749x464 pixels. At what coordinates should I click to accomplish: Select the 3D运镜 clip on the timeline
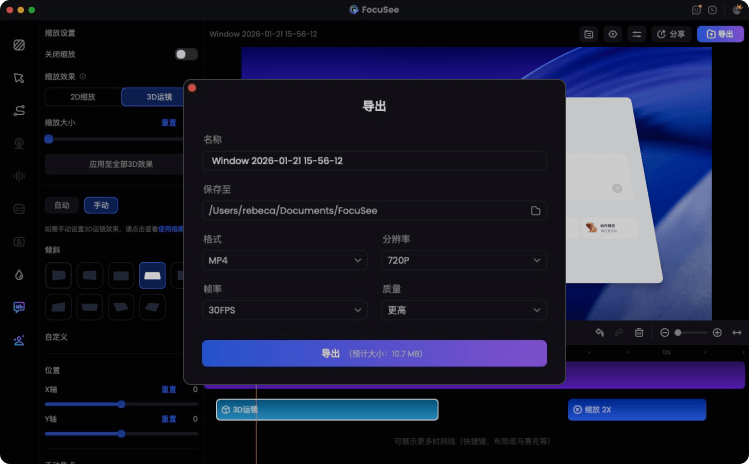click(x=327, y=410)
